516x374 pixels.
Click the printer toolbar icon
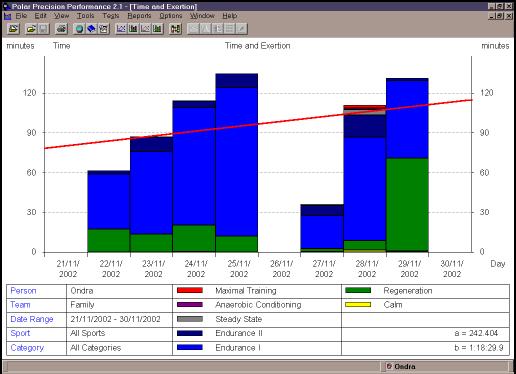click(x=61, y=29)
